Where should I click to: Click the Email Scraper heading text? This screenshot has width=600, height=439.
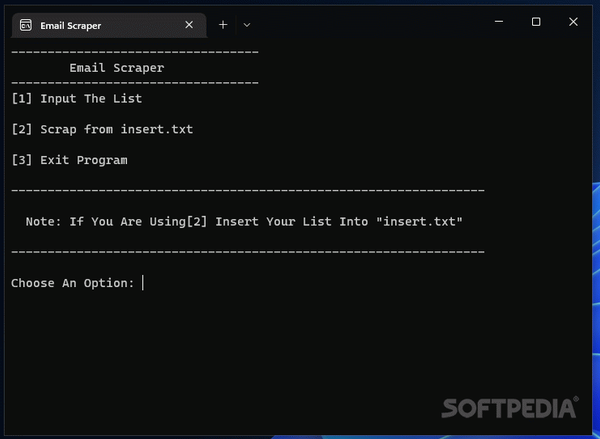117,68
